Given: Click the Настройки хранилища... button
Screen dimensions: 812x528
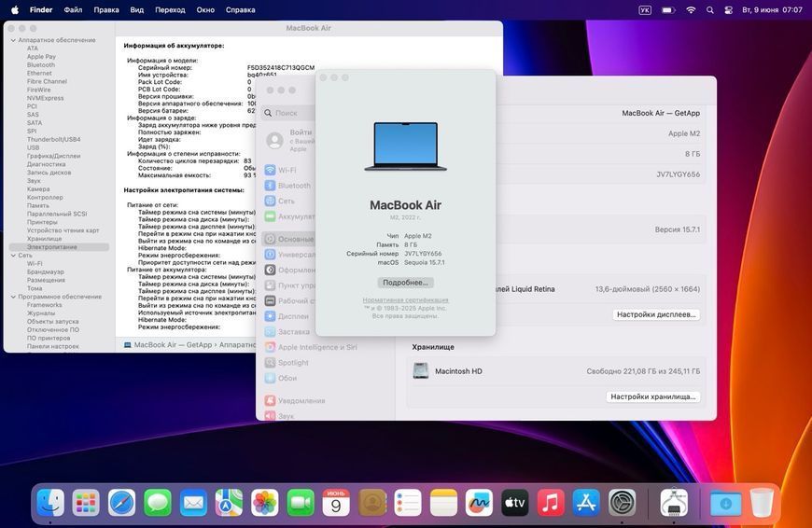Looking at the screenshot, I should pyautogui.click(x=653, y=396).
